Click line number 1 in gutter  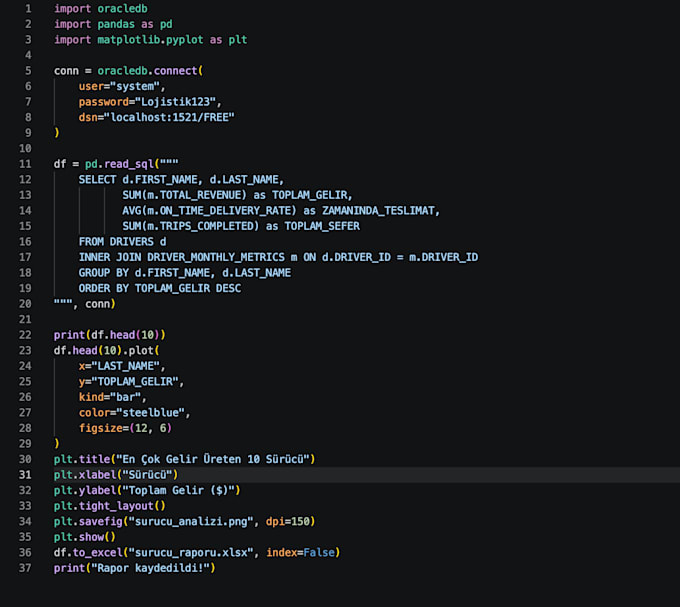coord(28,9)
